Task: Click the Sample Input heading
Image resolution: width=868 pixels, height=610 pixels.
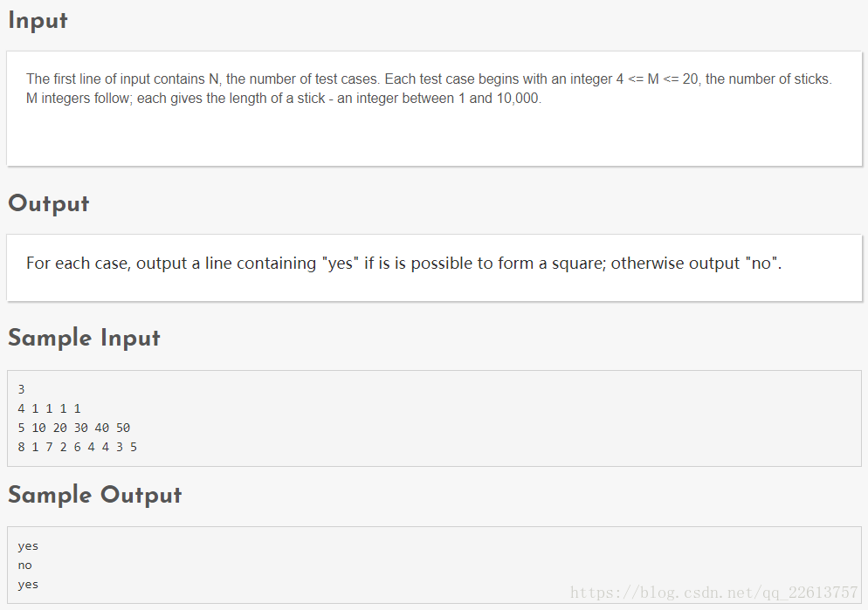Action: (84, 338)
